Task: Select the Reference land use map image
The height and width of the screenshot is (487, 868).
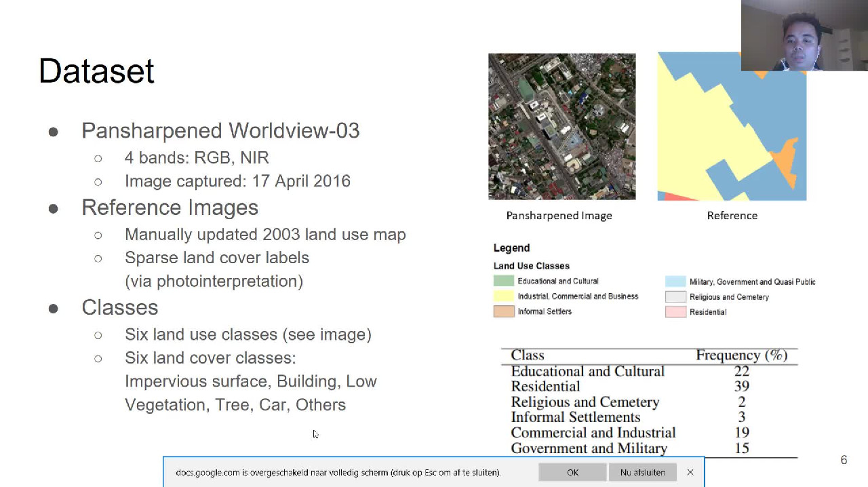Action: (732, 127)
